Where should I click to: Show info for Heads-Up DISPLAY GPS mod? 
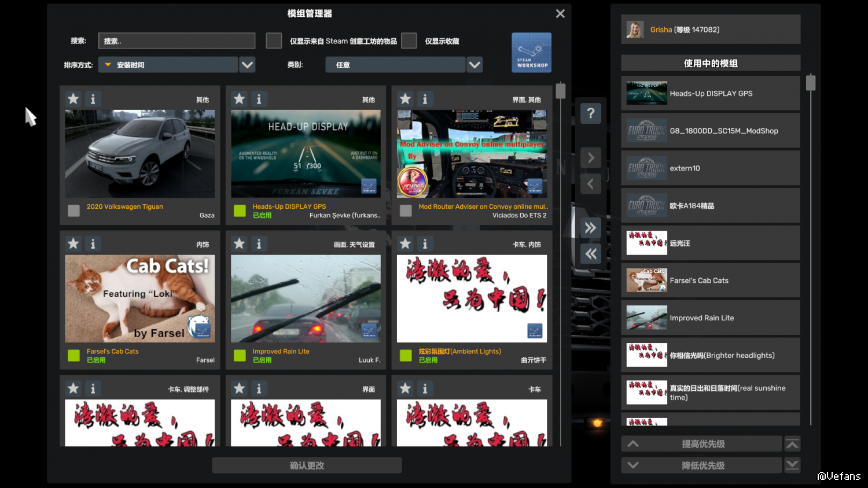pyautogui.click(x=259, y=99)
